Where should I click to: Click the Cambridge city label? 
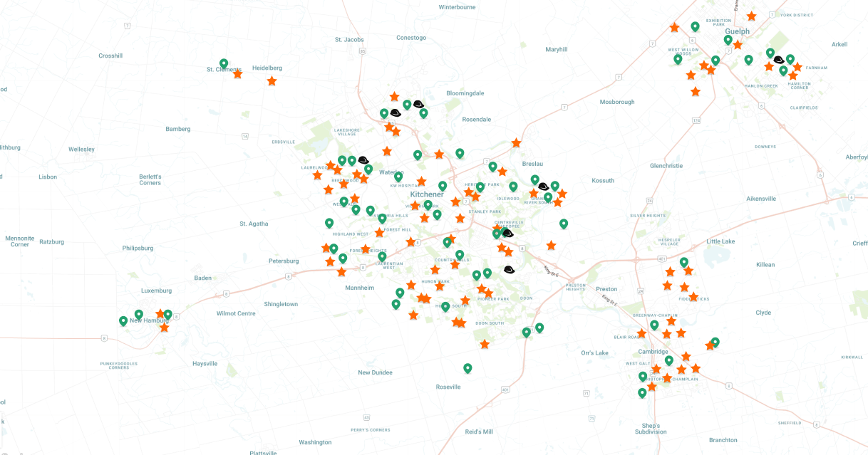click(653, 352)
